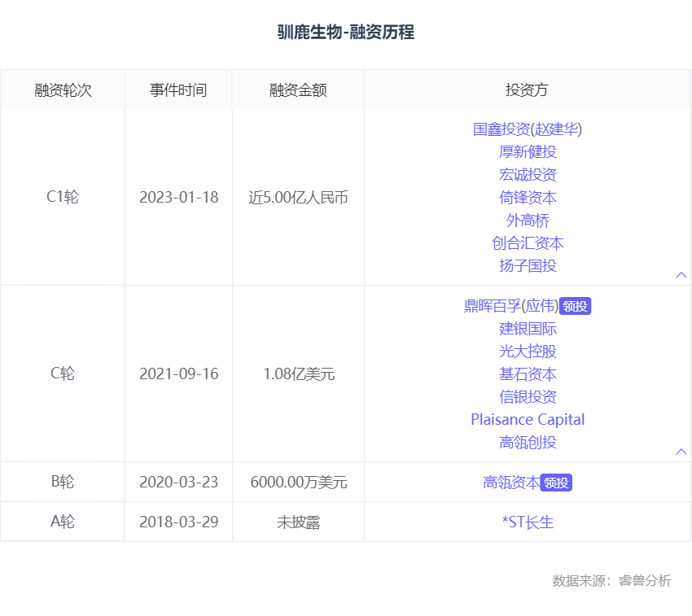
Task: Click the 赵建华 name link
Action: (x=556, y=129)
